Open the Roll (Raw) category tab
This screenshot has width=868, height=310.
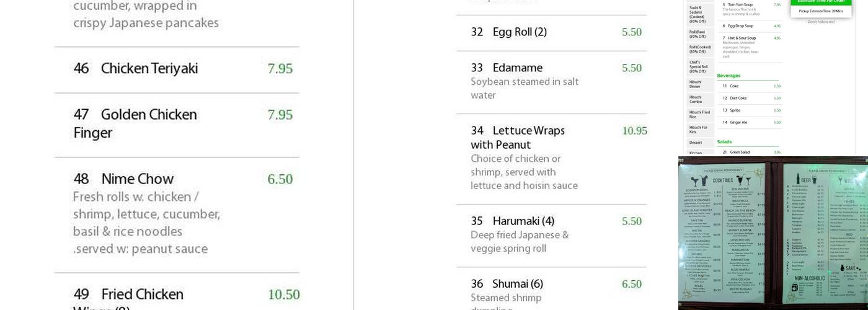(697, 34)
